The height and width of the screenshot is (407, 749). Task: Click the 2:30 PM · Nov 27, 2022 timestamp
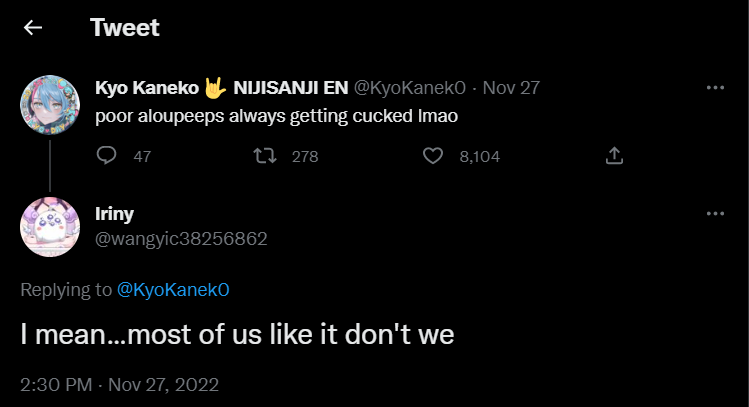pos(120,384)
